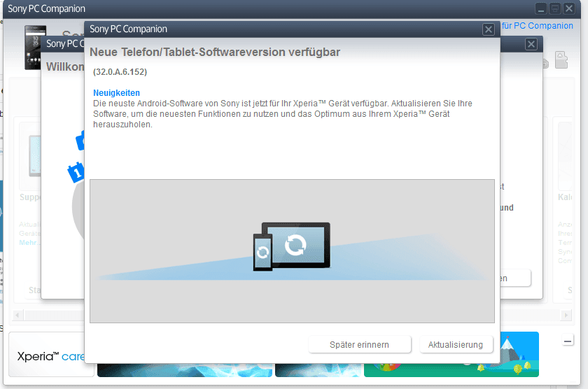Close the software update dialog
The image size is (588, 389).
coord(489,29)
